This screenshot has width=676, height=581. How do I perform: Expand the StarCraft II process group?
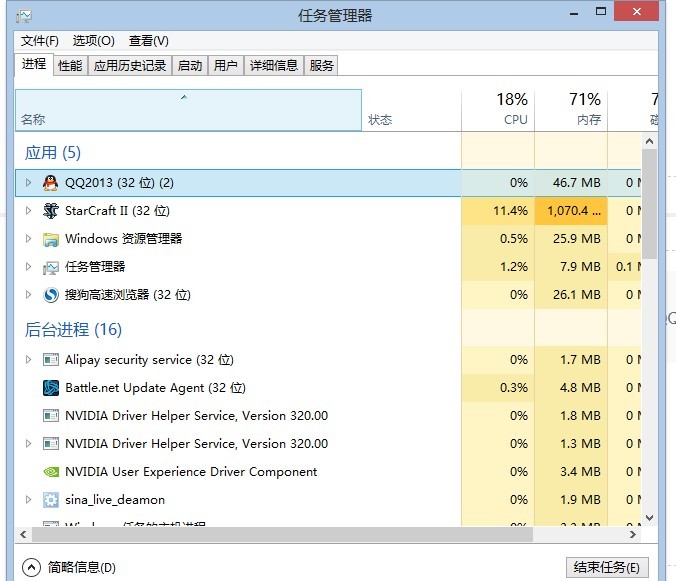pyautogui.click(x=28, y=211)
